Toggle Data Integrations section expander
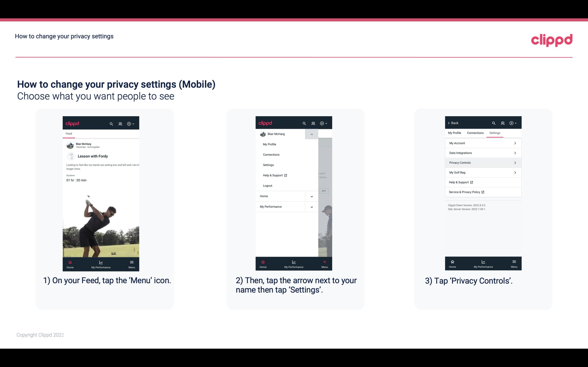Image resolution: width=588 pixels, height=367 pixels. pos(515,153)
